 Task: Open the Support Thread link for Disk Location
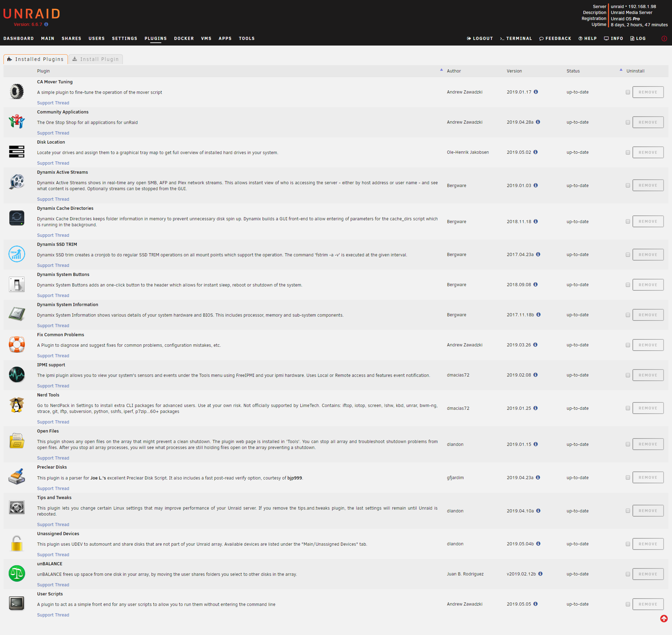coord(53,163)
